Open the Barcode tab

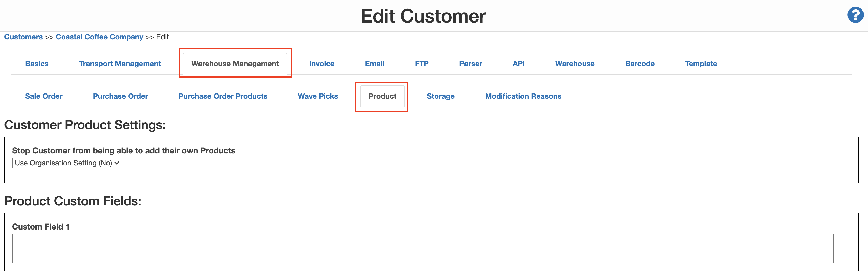coord(640,63)
